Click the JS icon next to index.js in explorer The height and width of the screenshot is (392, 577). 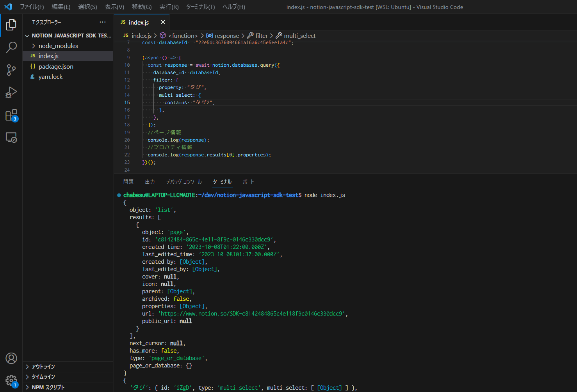click(x=33, y=56)
